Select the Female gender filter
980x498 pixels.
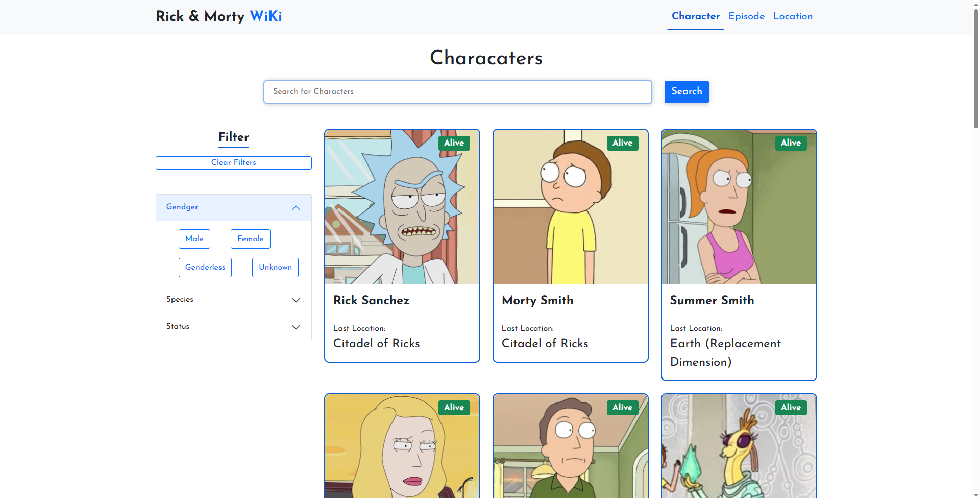pos(251,239)
